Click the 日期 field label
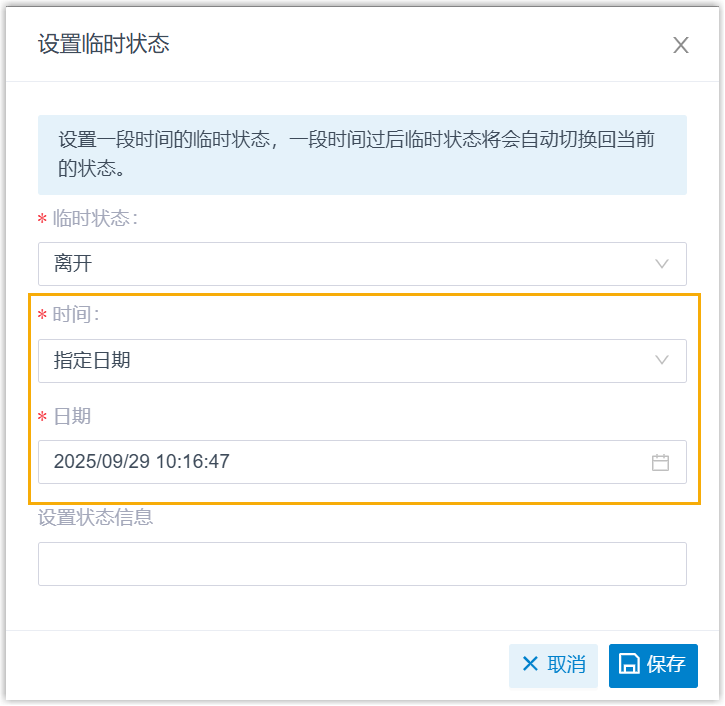Screen dimensions: 725x706 point(72,416)
